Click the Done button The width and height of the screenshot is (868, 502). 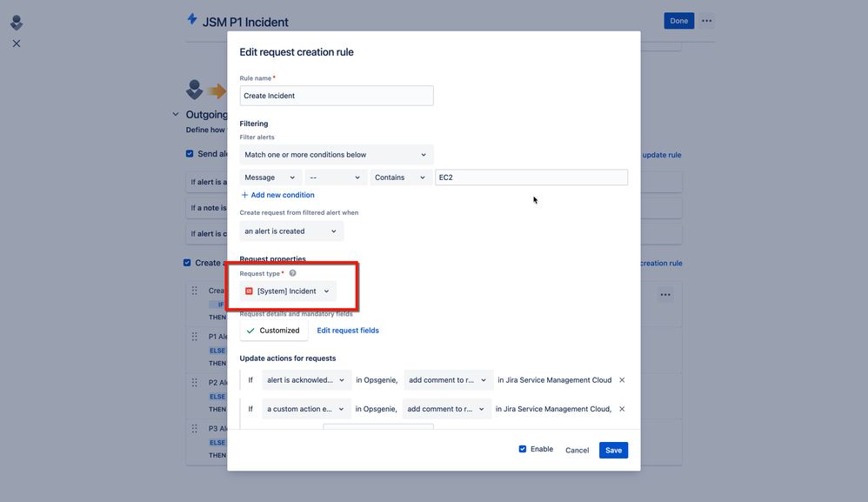pyautogui.click(x=678, y=21)
